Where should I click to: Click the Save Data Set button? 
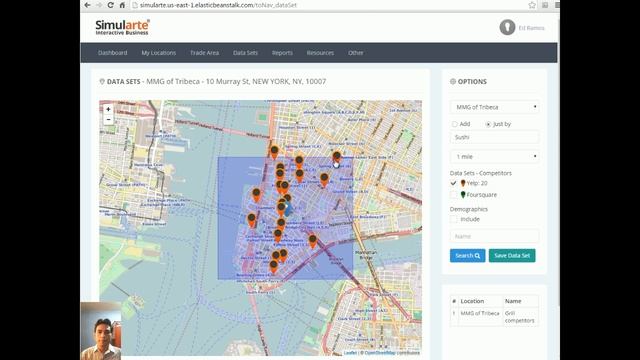click(512, 256)
